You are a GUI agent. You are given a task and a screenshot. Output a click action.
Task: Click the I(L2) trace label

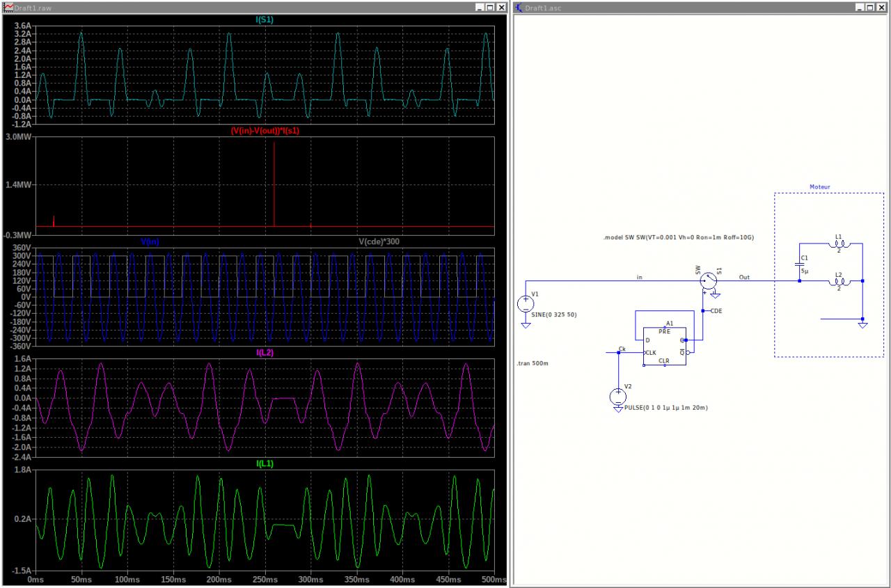pyautogui.click(x=265, y=352)
